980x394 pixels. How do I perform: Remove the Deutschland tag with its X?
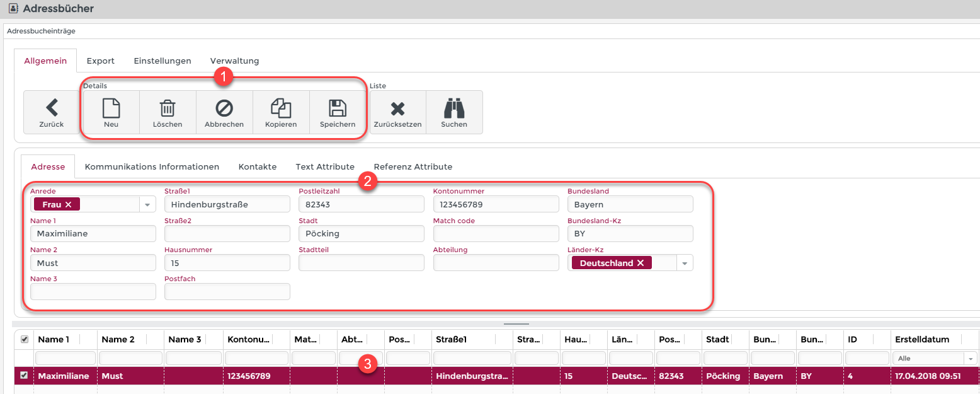641,263
